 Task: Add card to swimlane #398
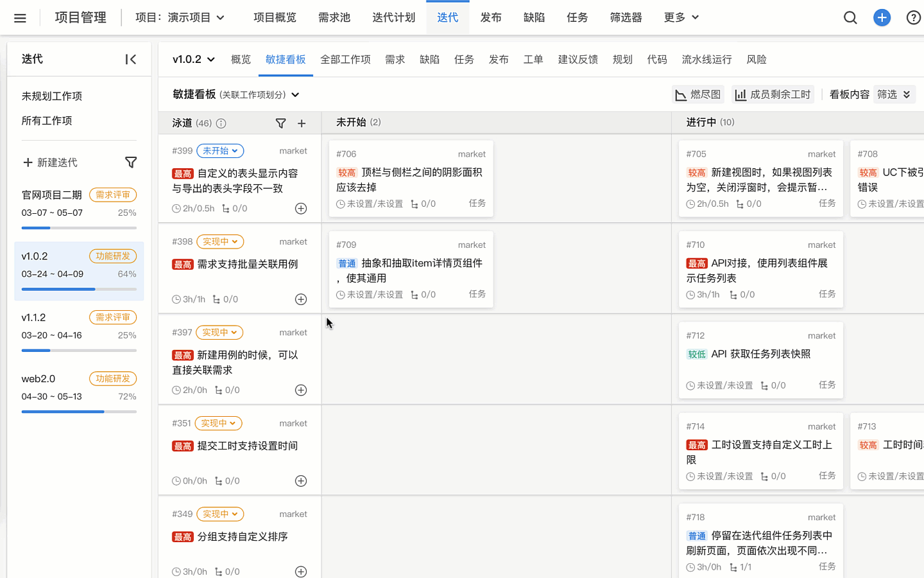(301, 299)
